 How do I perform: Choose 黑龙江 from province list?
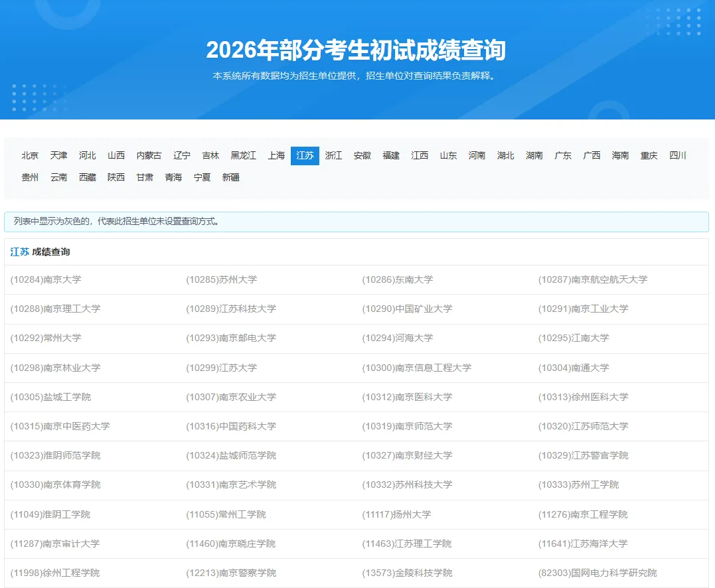pyautogui.click(x=244, y=155)
